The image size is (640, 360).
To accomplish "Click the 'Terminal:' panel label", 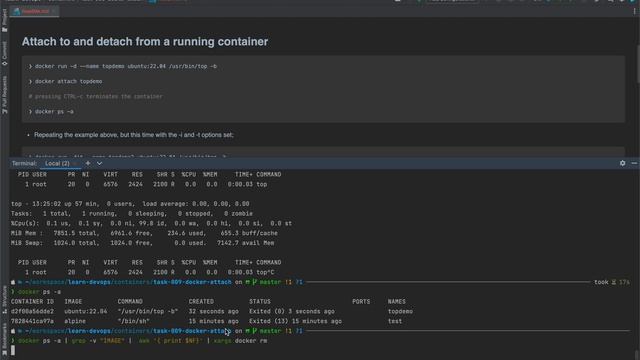I will [x=24, y=163].
